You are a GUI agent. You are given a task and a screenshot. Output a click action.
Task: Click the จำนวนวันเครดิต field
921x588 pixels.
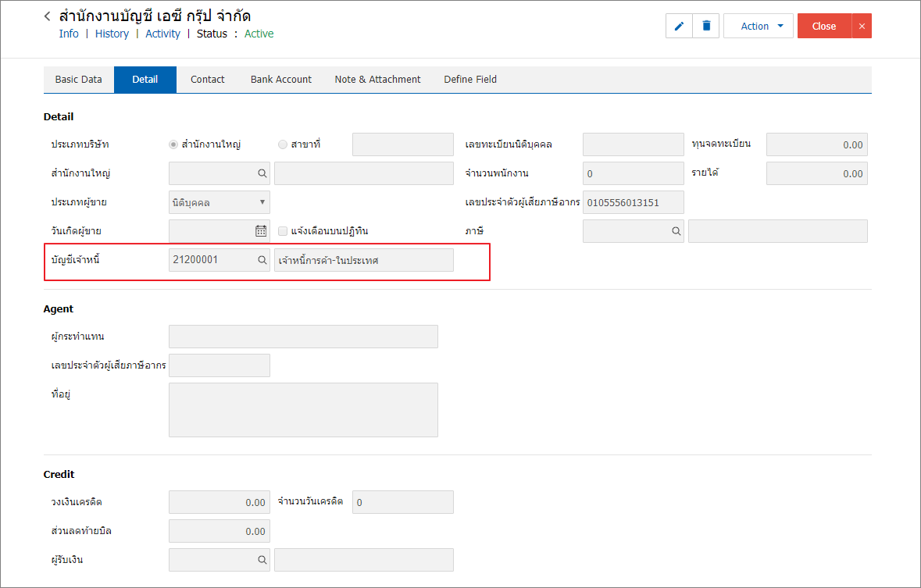403,502
